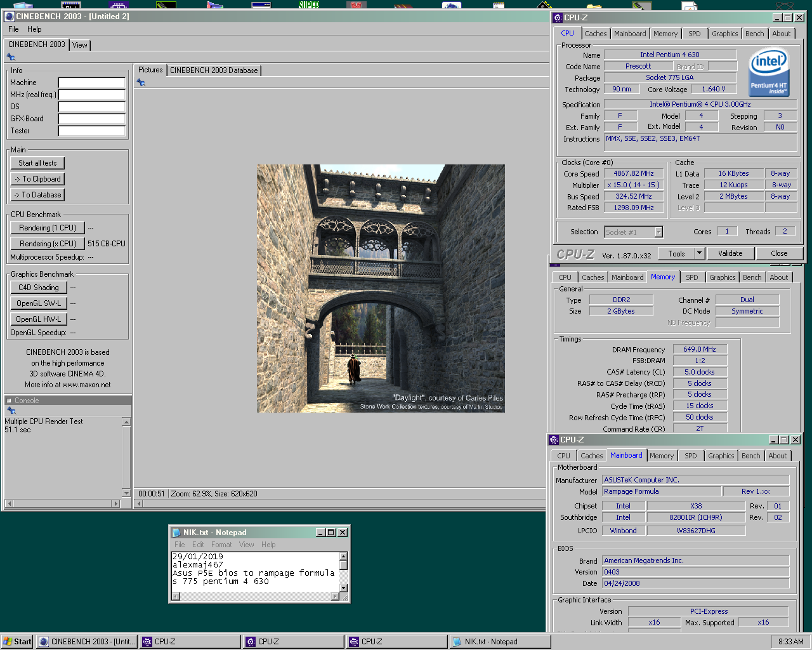Activate NIK.txt Notepad from the taskbar
Viewport: 812px width, 650px height.
(x=499, y=642)
